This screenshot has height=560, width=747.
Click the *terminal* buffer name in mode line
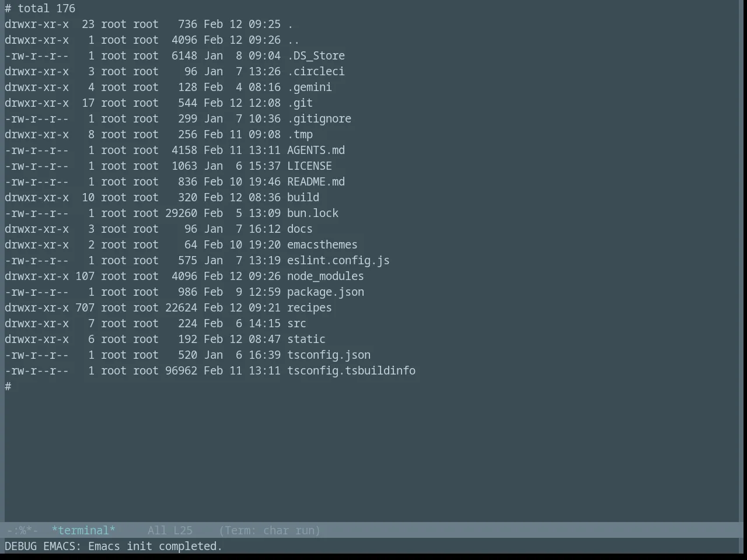click(83, 531)
